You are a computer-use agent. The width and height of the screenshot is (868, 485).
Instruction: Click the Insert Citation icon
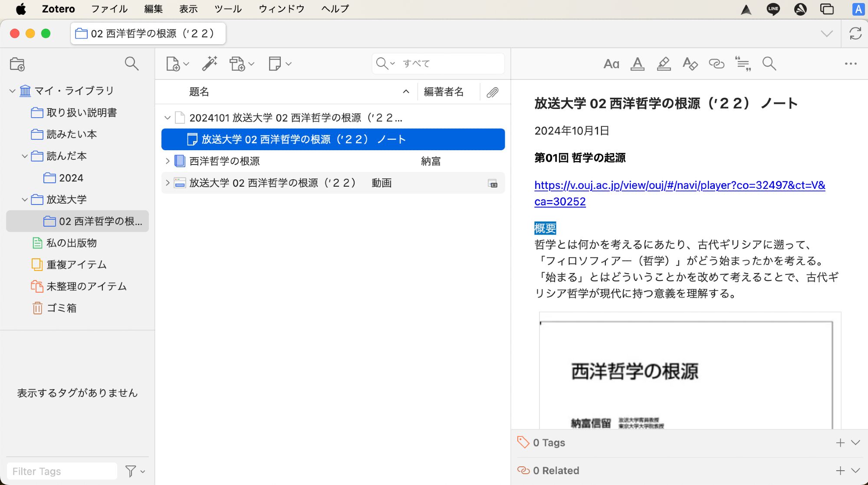[x=743, y=64]
